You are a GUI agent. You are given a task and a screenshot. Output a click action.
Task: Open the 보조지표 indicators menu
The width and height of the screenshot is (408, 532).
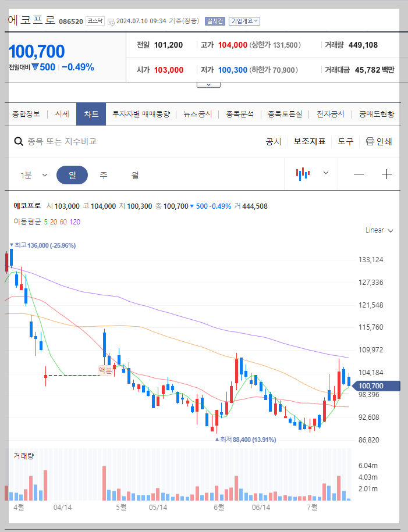coord(310,141)
